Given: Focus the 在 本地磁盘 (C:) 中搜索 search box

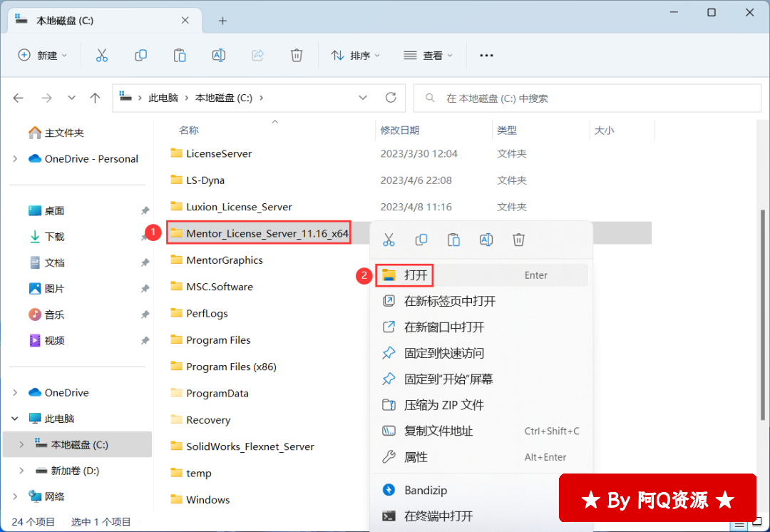Looking at the screenshot, I should [x=587, y=98].
